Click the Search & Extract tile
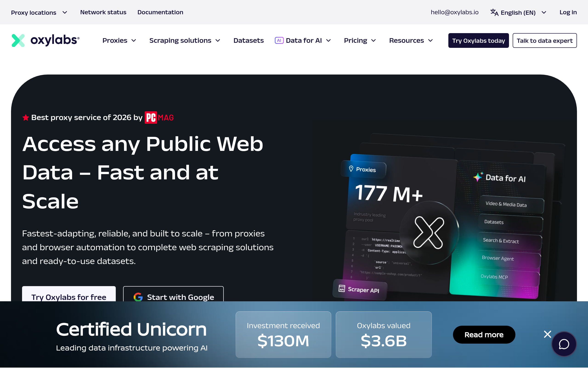 point(509,241)
